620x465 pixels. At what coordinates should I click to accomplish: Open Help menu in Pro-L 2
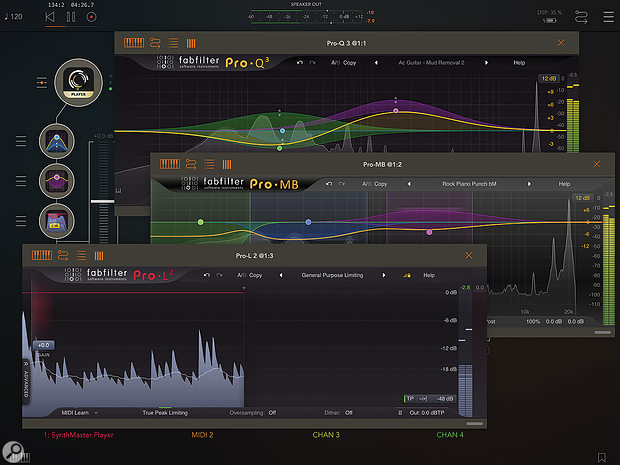click(429, 275)
